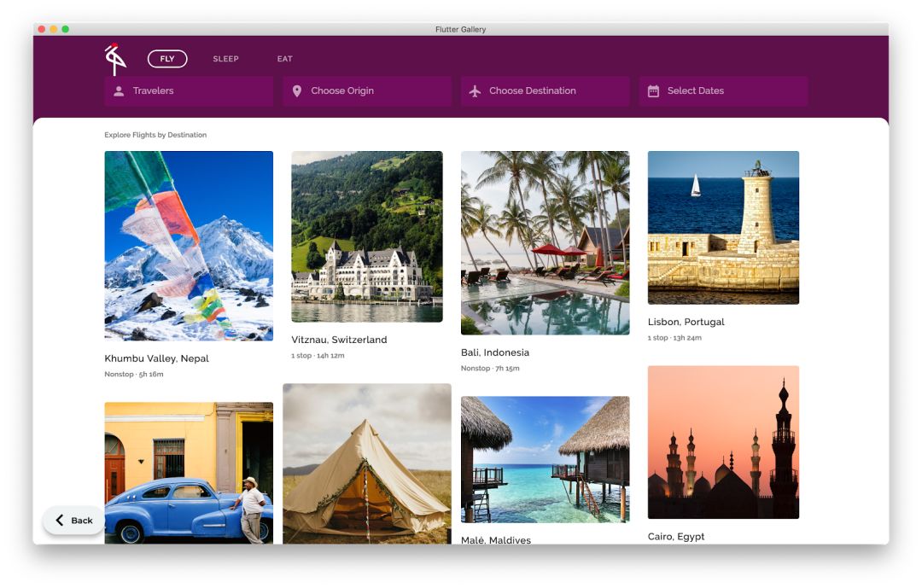Open the Lisbon, Portugal lighthouse picture

click(723, 228)
